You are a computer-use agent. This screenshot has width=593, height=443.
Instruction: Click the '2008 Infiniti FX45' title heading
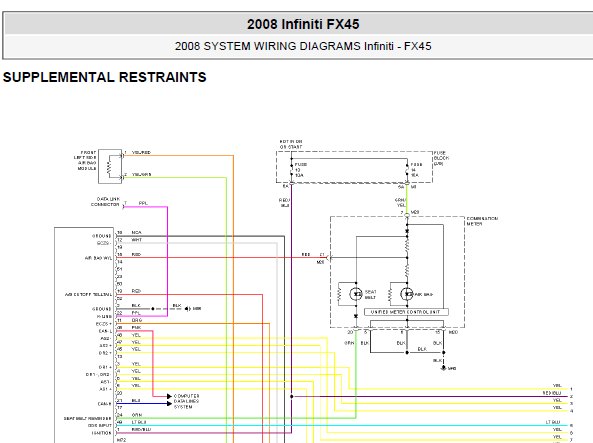(303, 24)
